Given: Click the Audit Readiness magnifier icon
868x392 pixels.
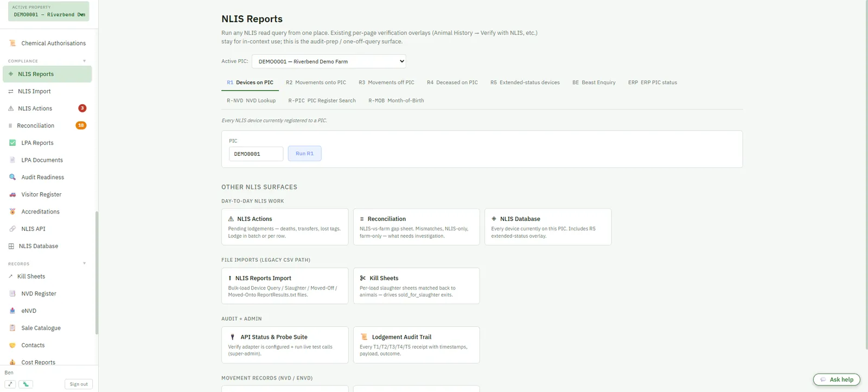Looking at the screenshot, I should pyautogui.click(x=12, y=177).
